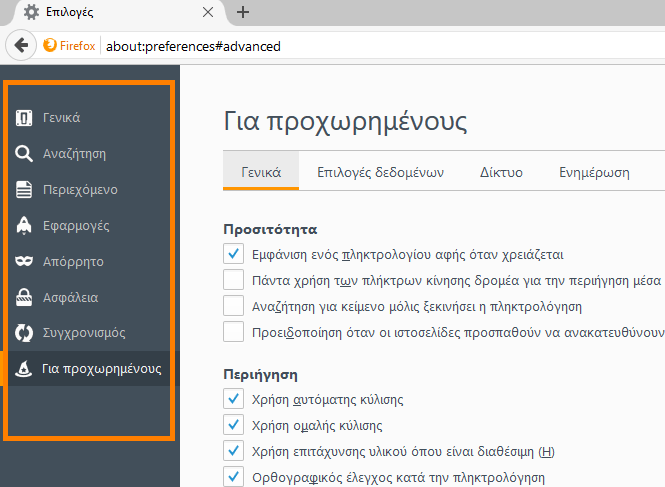Click the about:preferences#advanced address field
665x487 pixels.
tap(384, 46)
